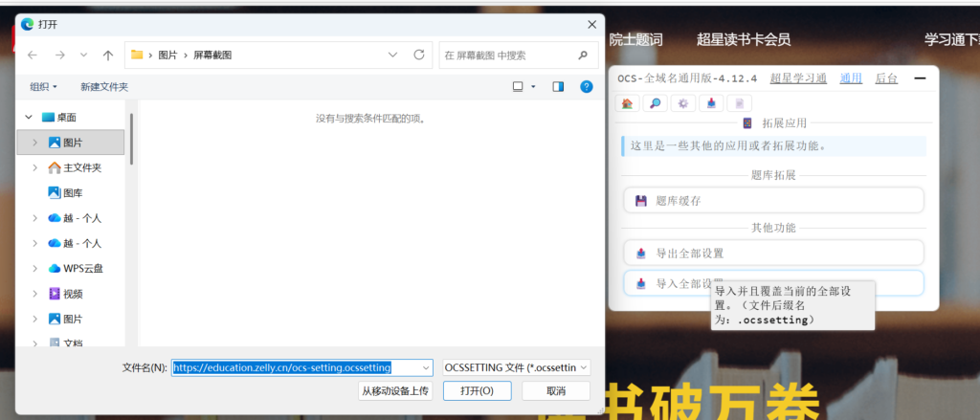
Task: Click the 文件名 input field
Action: tap(301, 367)
